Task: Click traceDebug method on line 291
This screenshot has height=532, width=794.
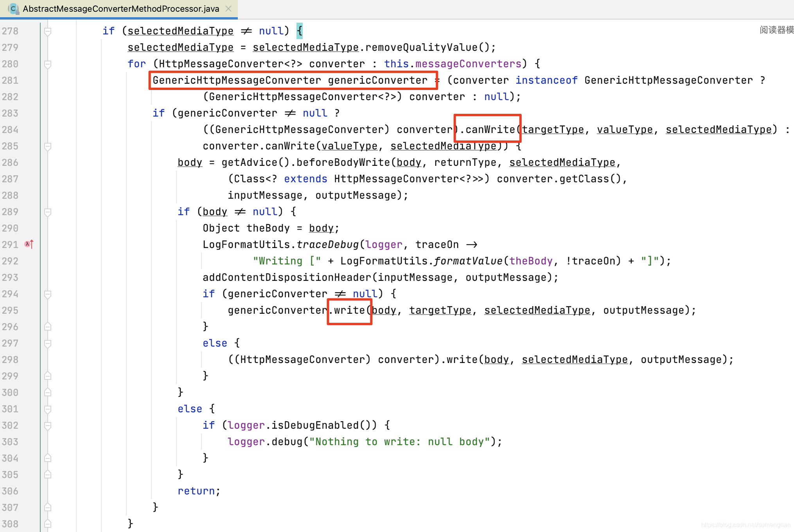Action: [x=328, y=244]
